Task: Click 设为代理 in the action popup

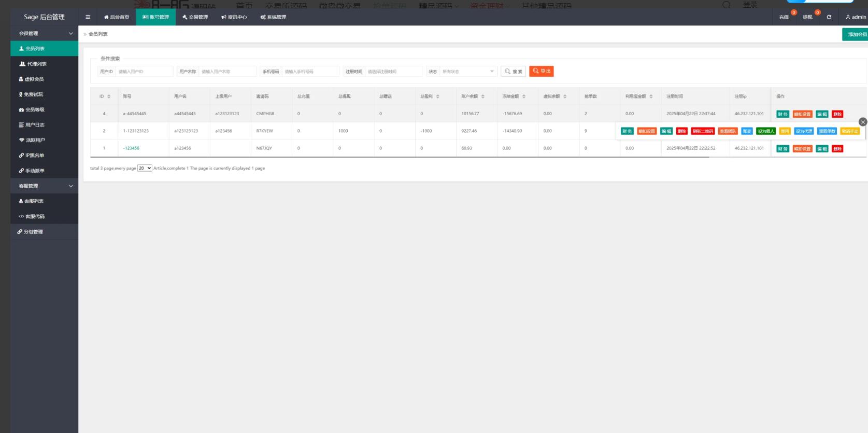Action: [804, 131]
